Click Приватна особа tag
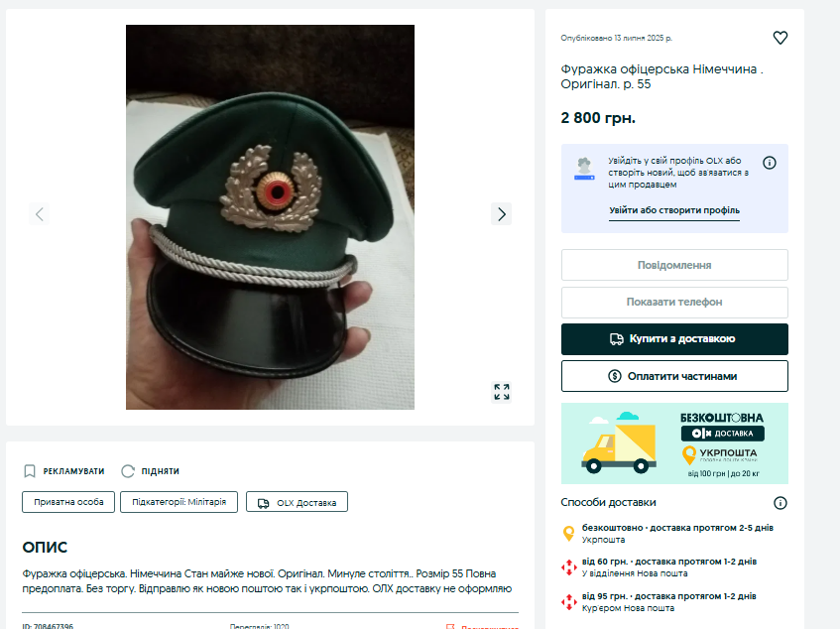This screenshot has height=629, width=840. (x=68, y=502)
